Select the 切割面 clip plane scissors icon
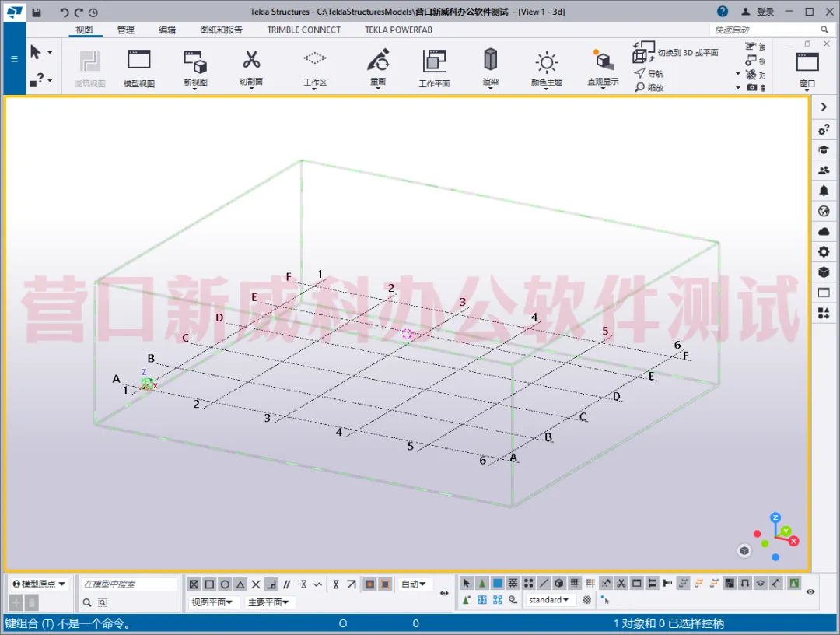The height and width of the screenshot is (635, 840). [250, 59]
